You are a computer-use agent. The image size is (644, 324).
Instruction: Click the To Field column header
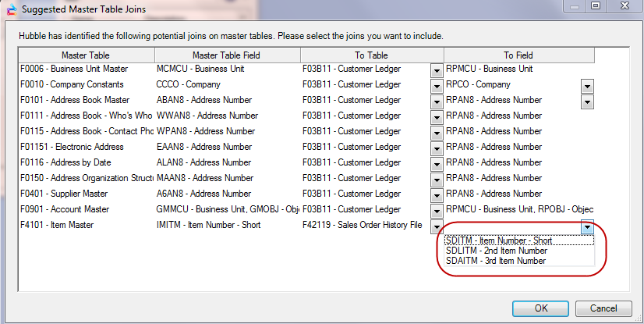tap(518, 55)
